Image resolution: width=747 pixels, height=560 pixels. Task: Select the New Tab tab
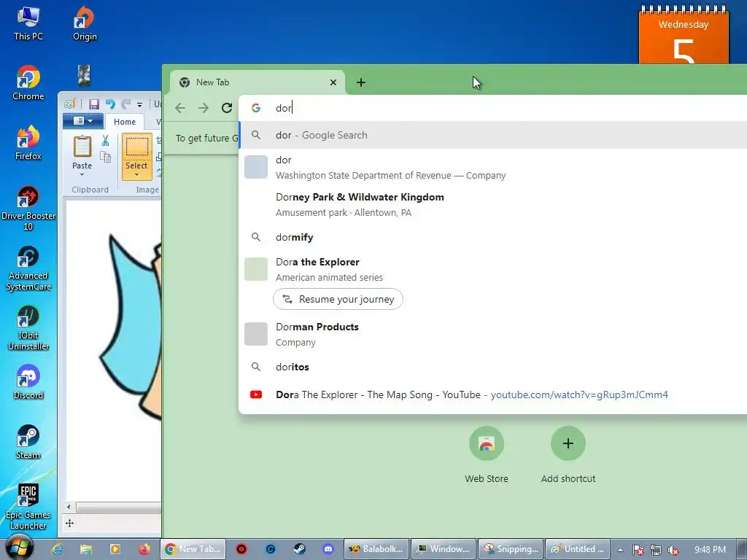(258, 82)
